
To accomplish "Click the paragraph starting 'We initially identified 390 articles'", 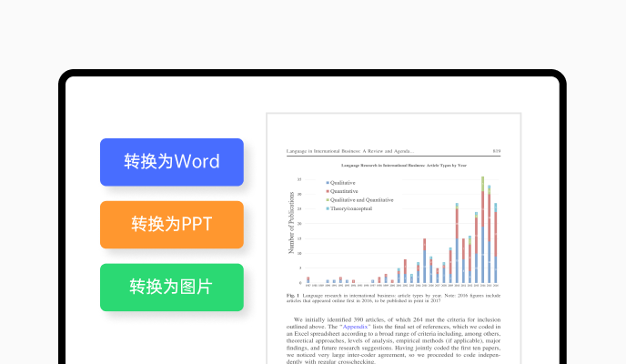I will [393, 340].
